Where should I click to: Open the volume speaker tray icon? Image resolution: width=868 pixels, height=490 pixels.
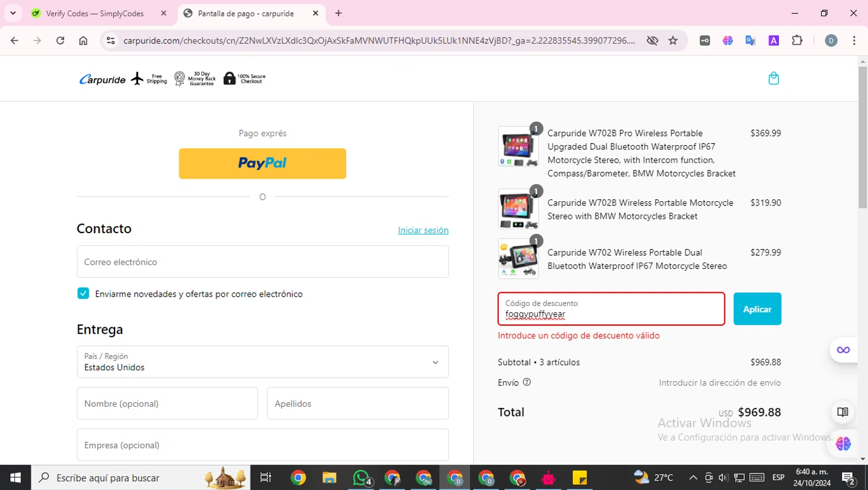[x=723, y=478]
